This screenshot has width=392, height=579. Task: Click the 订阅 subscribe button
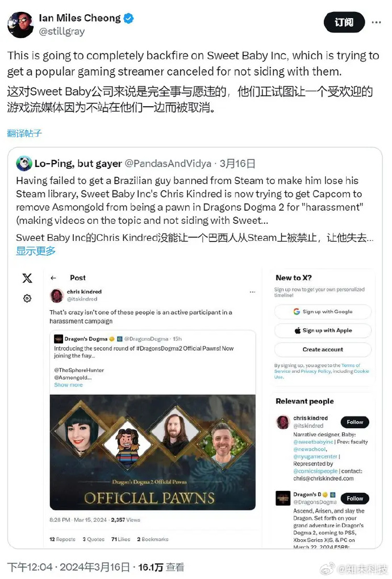344,23
